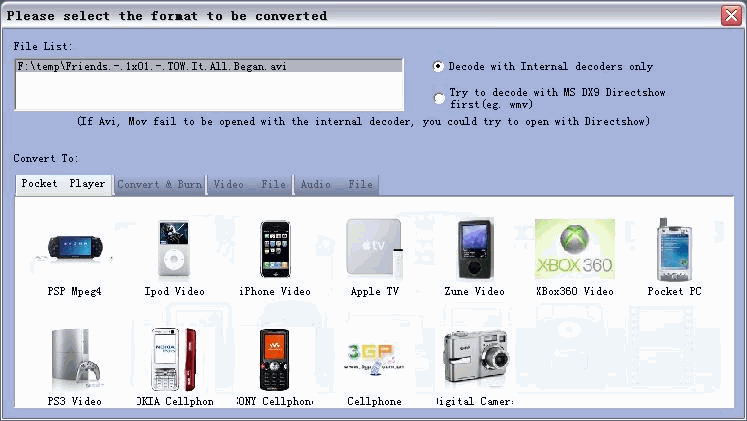Open the Audio File tab
Viewport: 747px width, 421px height.
click(336, 185)
